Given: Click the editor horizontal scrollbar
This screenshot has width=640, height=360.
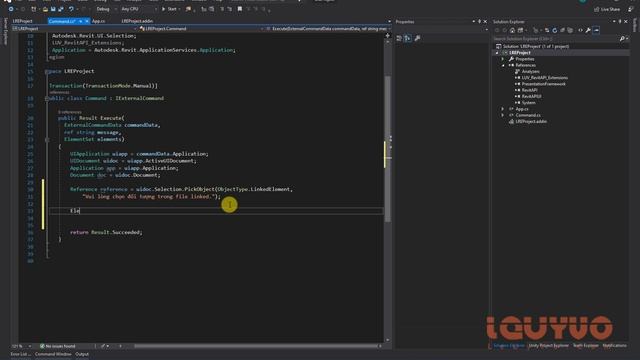Looking at the screenshot, I should pos(257,346).
